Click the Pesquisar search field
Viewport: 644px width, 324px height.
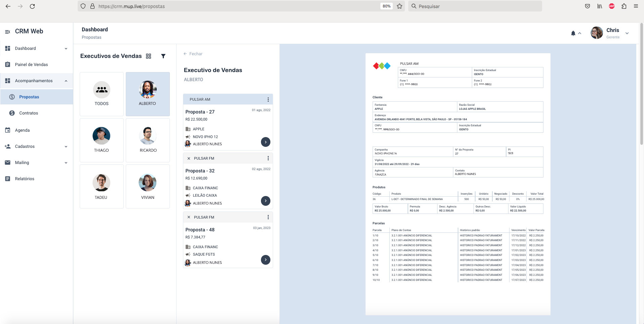pos(475,6)
